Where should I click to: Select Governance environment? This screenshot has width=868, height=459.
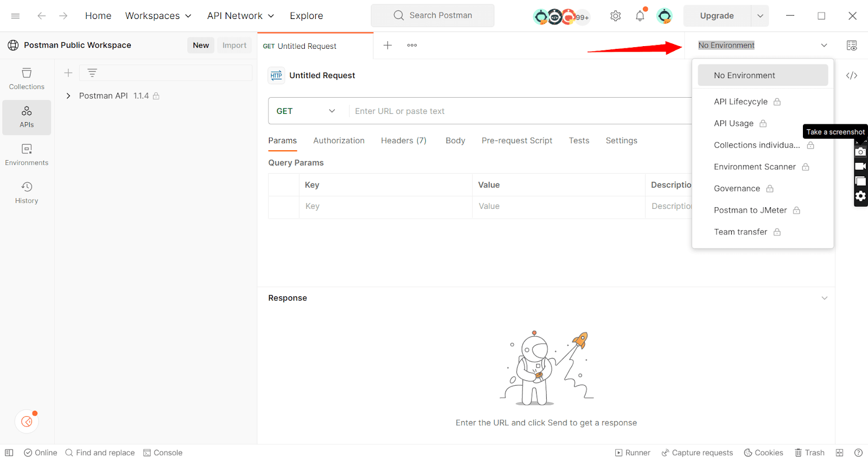click(763, 188)
